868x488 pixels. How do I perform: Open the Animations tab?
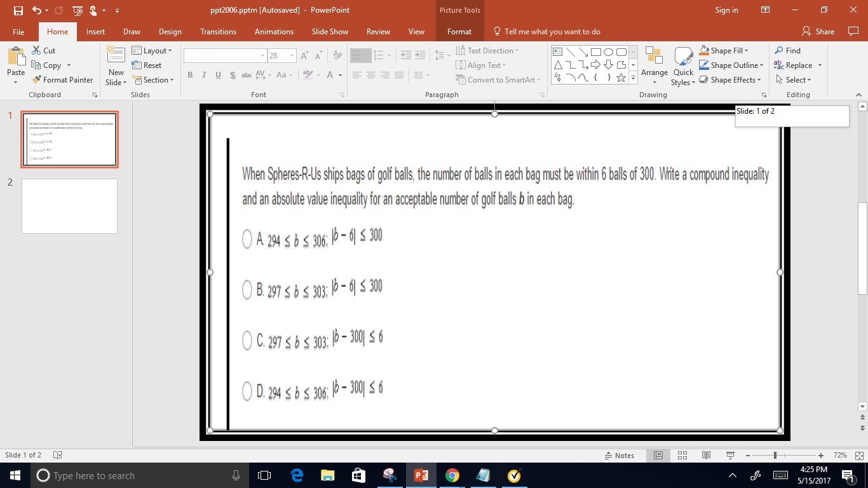274,32
